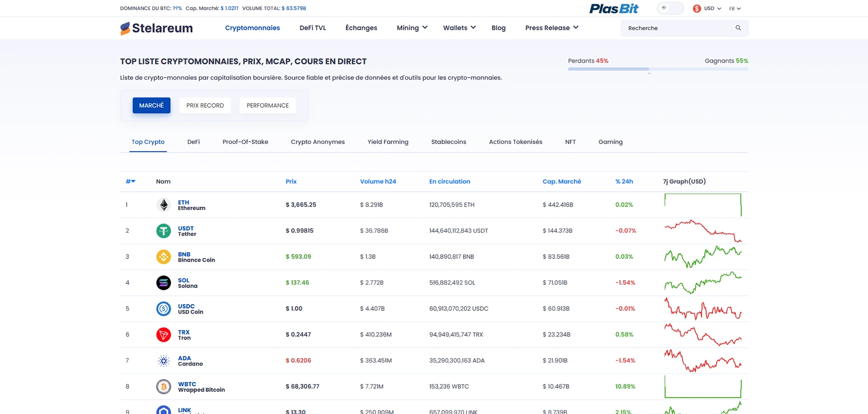
Task: Switch to the Stablecoins tab
Action: coord(449,142)
